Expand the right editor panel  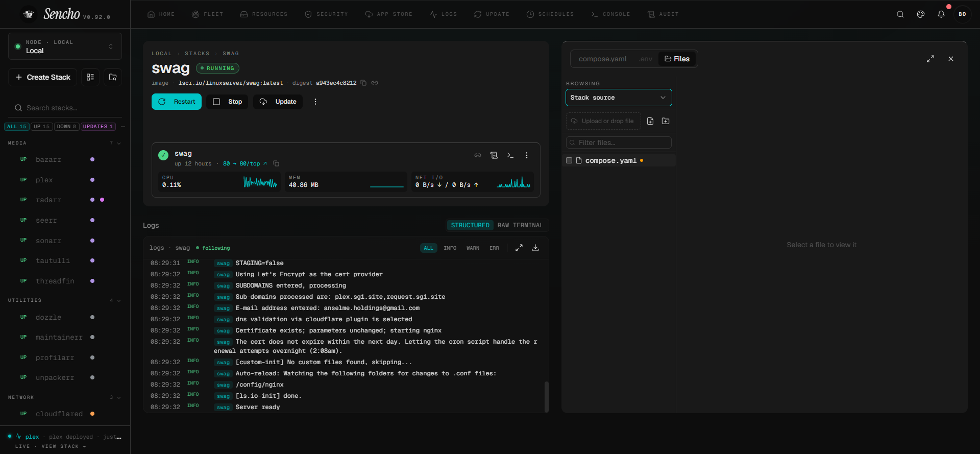(x=930, y=59)
